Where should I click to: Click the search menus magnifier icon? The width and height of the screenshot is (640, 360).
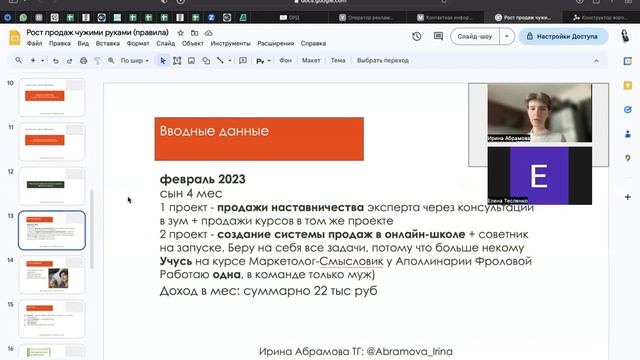(x=18, y=60)
